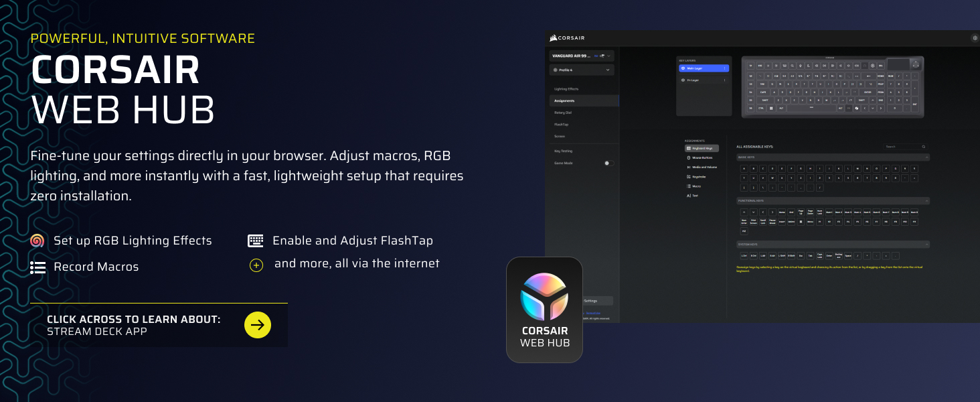
Task: Open Key Testing in the sidebar
Action: pyautogui.click(x=563, y=151)
